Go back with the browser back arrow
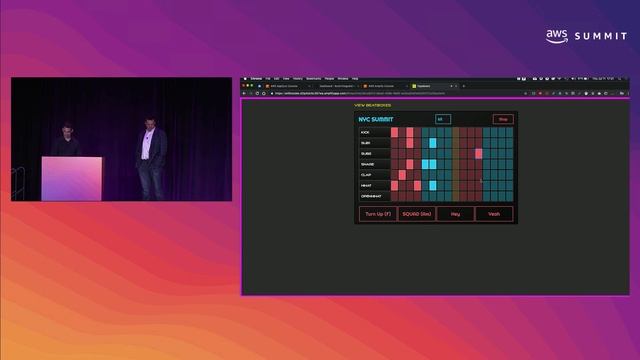 pos(244,93)
